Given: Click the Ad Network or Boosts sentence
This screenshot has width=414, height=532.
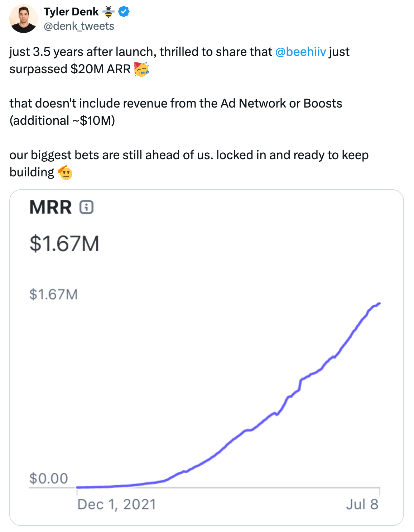Looking at the screenshot, I should [176, 112].
